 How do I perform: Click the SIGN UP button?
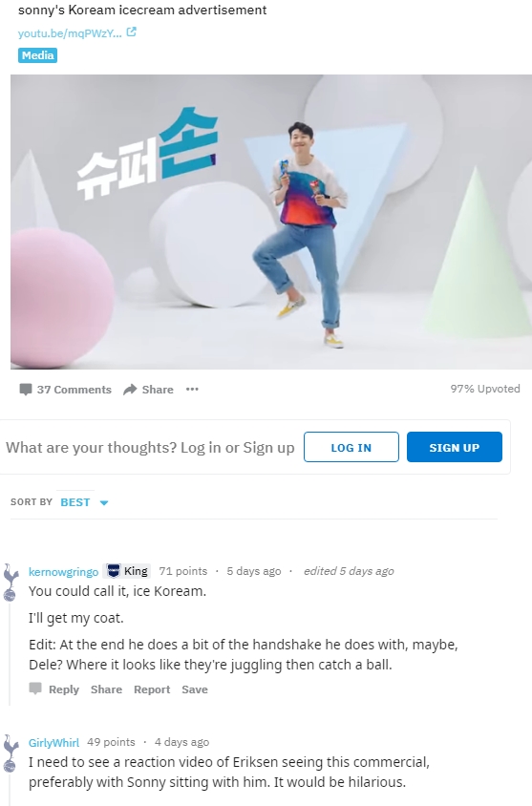tap(455, 447)
